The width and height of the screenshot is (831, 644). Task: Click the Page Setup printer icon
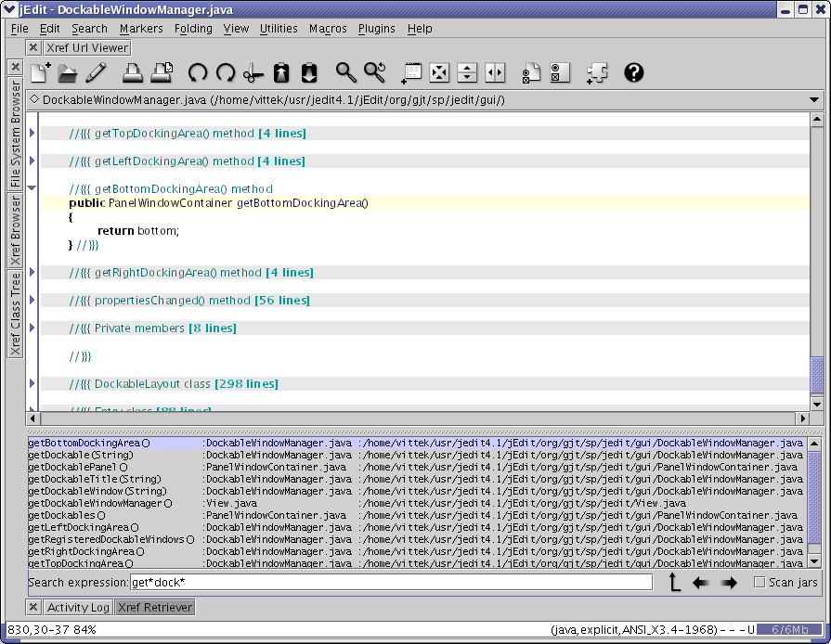[162, 72]
